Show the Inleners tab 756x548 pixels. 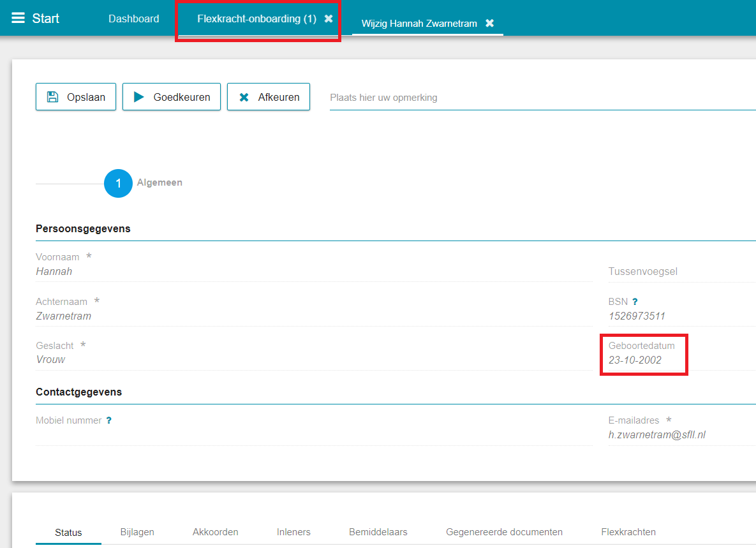click(x=293, y=532)
